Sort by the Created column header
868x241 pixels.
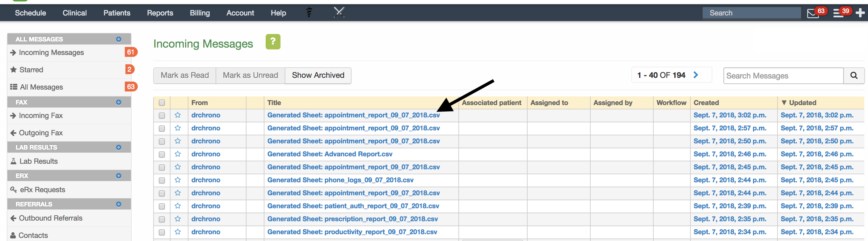(x=706, y=103)
